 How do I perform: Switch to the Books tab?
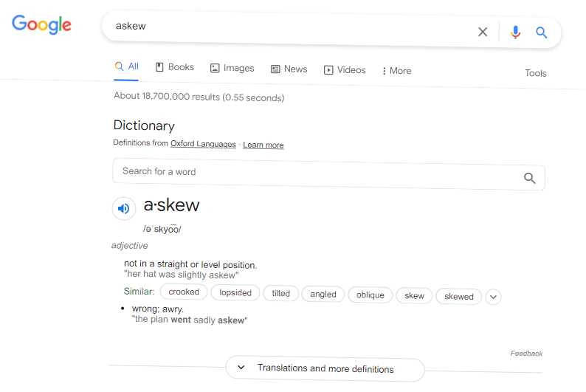[x=175, y=67]
